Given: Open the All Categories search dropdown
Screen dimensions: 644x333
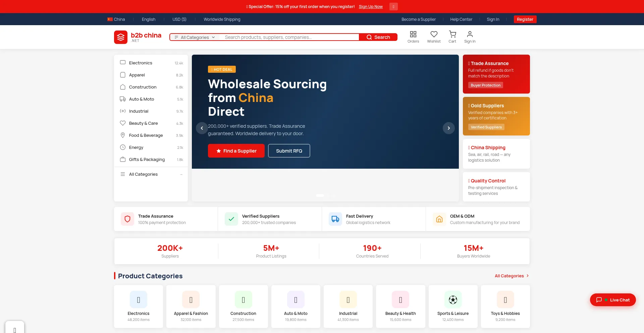Looking at the screenshot, I should pyautogui.click(x=195, y=37).
